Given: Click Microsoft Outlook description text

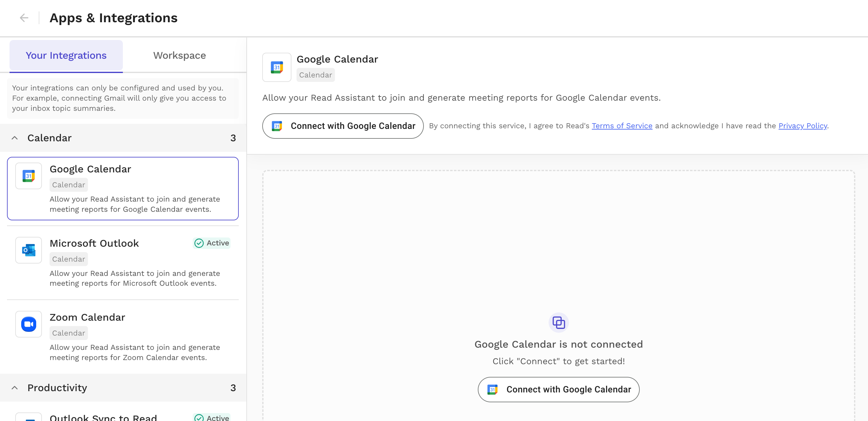Looking at the screenshot, I should coord(134,278).
